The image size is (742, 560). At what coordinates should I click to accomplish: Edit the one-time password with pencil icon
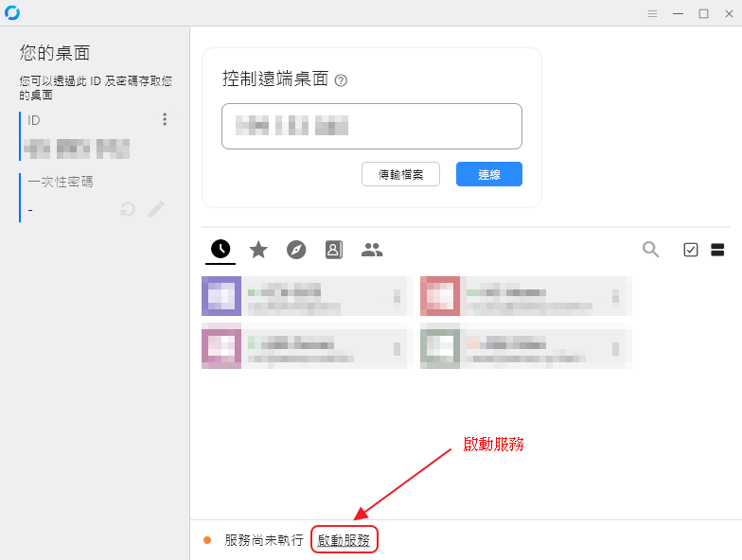click(x=156, y=209)
